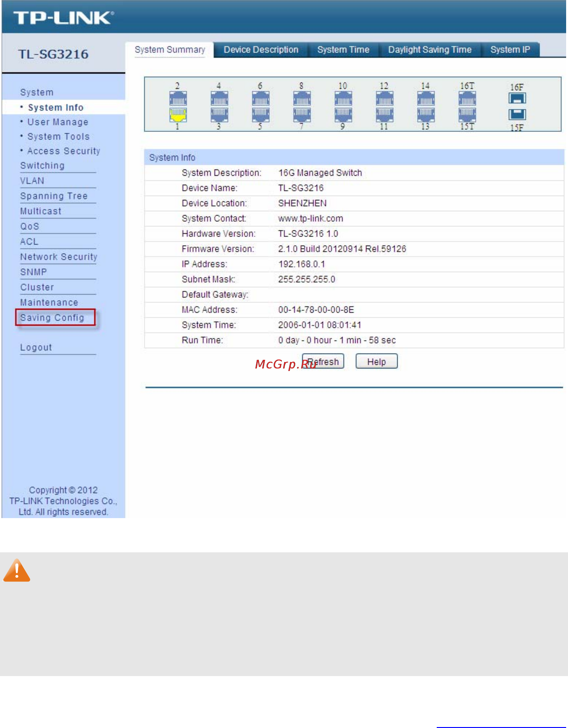568x728 pixels.
Task: Expand the Multicast menu
Action: pos(41,211)
